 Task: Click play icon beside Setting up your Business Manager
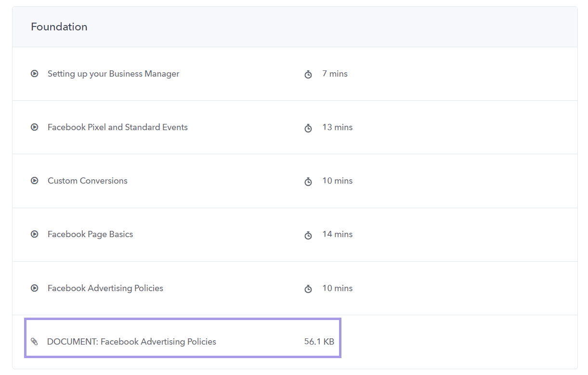click(x=34, y=74)
